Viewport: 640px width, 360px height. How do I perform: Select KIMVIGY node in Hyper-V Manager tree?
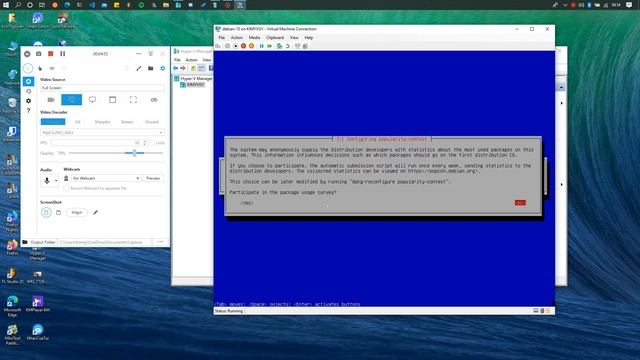click(195, 84)
